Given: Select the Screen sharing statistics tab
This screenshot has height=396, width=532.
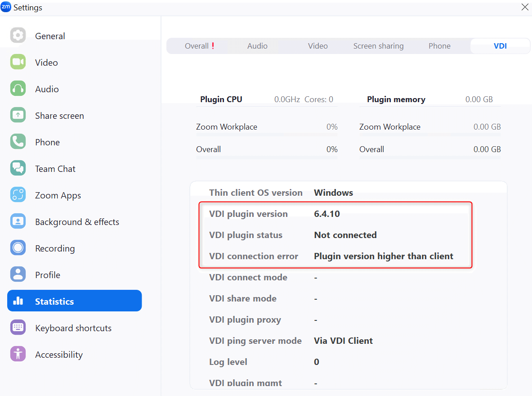Looking at the screenshot, I should tap(378, 46).
